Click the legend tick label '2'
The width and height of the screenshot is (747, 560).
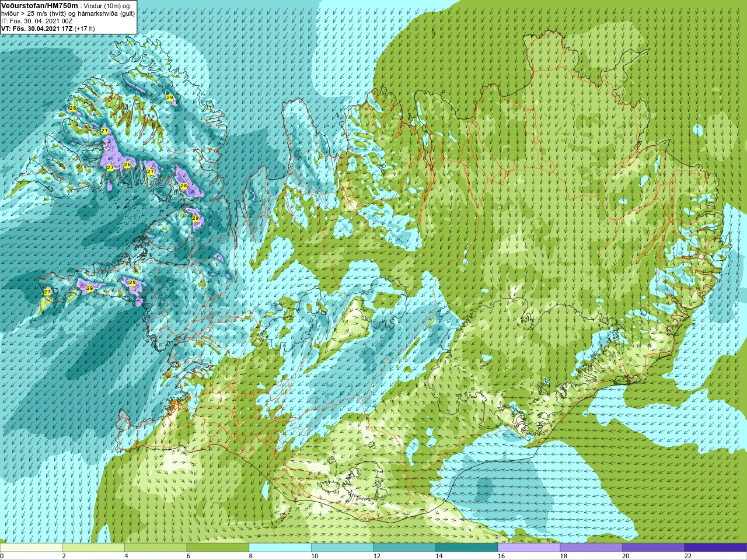pos(64,556)
